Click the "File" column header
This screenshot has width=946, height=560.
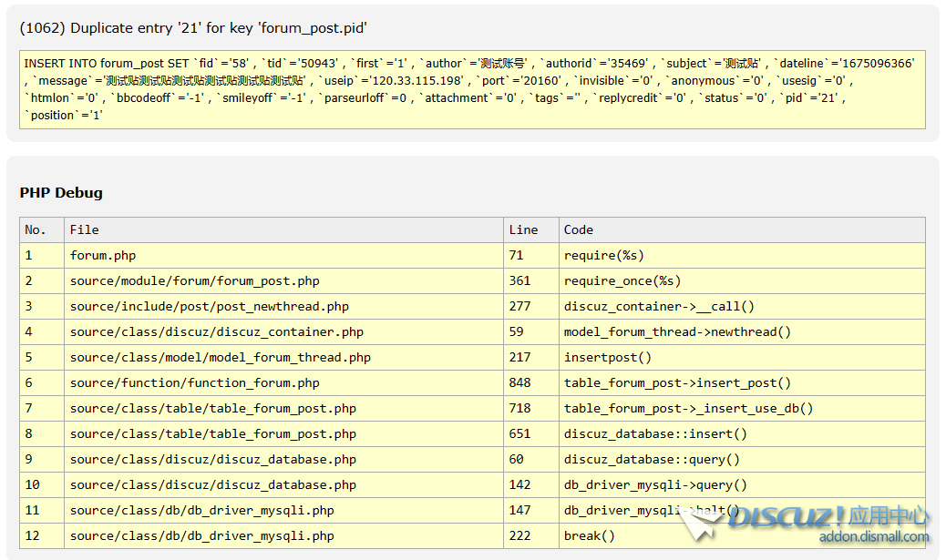pyautogui.click(x=85, y=229)
